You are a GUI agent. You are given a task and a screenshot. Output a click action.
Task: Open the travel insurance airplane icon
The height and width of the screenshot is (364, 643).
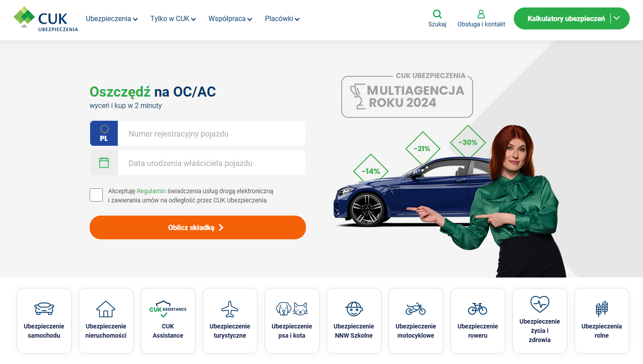pyautogui.click(x=230, y=309)
